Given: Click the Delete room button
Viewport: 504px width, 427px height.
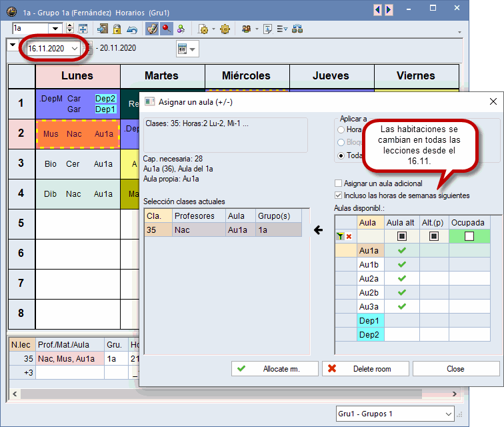Looking at the screenshot, I should (x=365, y=369).
